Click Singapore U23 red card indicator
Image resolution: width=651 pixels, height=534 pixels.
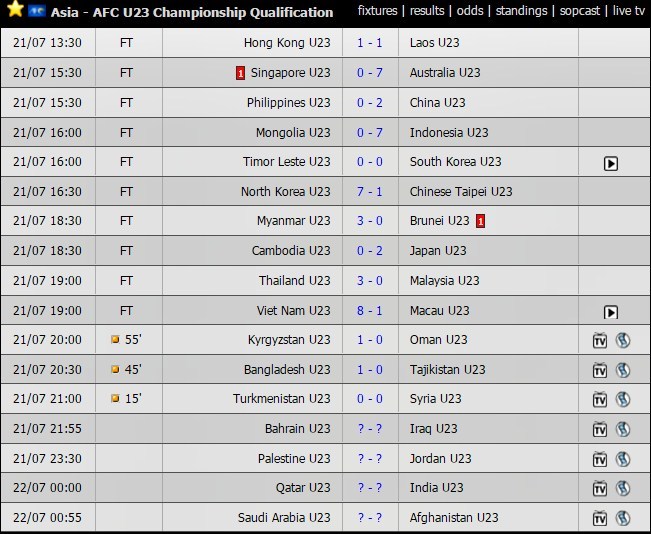(240, 73)
